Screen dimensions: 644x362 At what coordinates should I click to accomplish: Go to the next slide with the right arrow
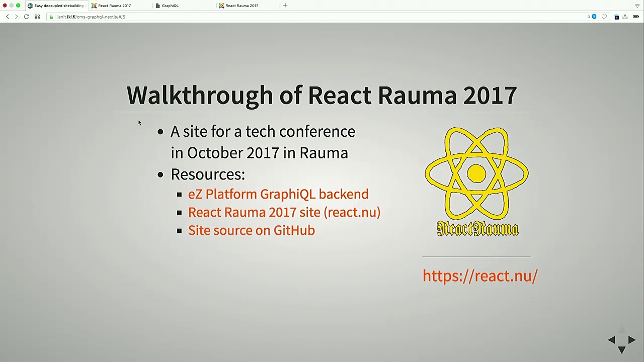pos(632,340)
